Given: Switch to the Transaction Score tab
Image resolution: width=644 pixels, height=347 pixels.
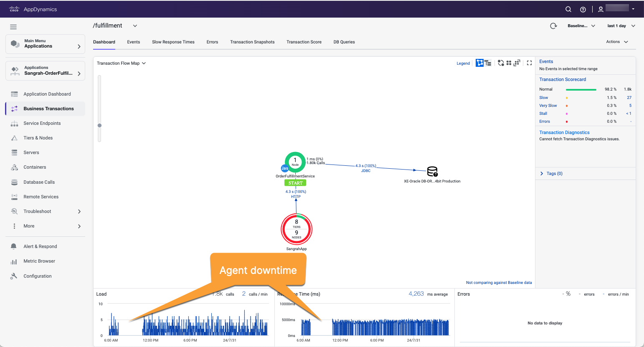Looking at the screenshot, I should point(304,42).
